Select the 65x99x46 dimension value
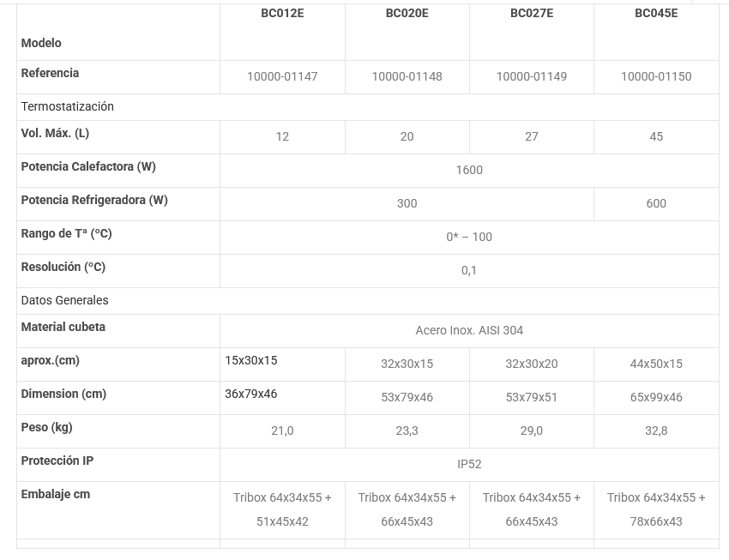This screenshot has height=560, width=729. click(656, 398)
